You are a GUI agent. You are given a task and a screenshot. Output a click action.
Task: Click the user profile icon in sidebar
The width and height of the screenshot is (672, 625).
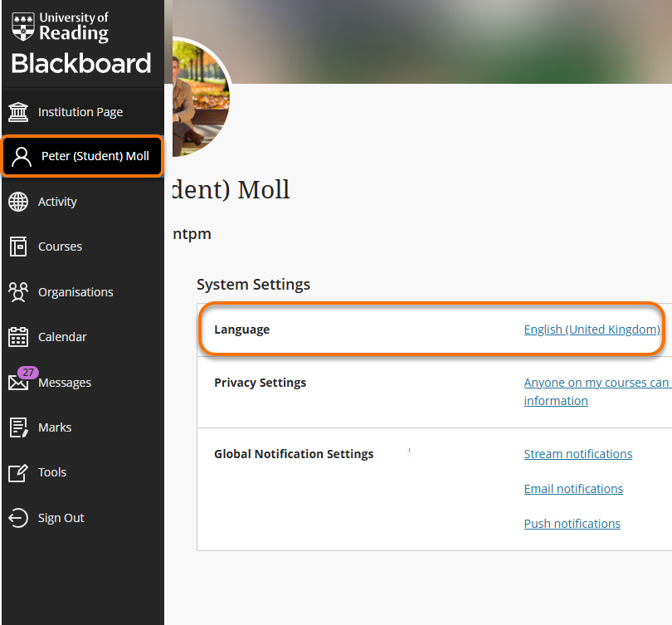coord(22,157)
